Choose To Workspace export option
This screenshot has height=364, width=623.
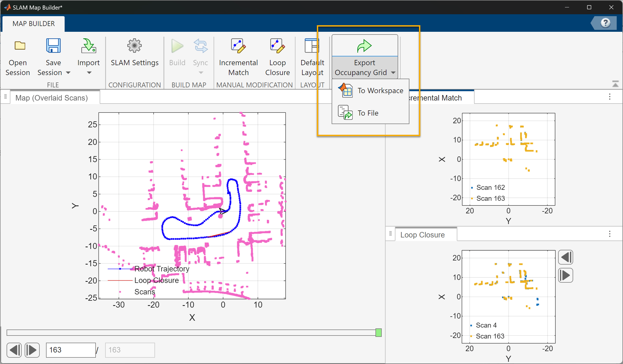(x=380, y=91)
